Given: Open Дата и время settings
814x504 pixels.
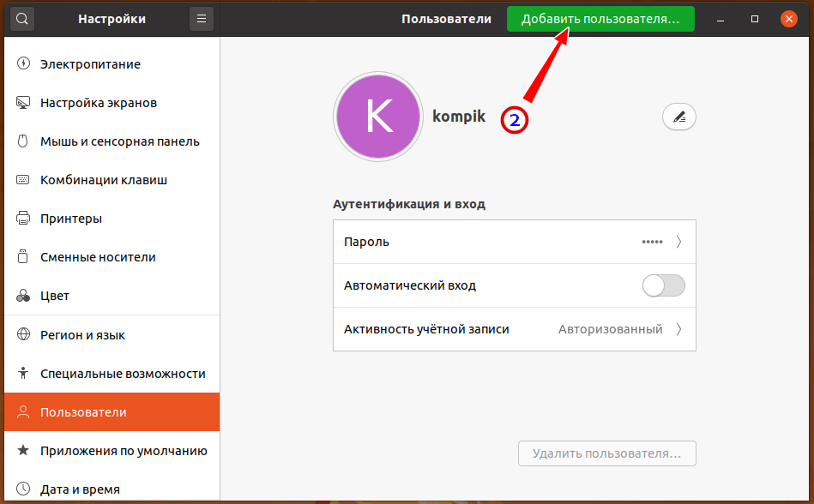Looking at the screenshot, I should (80, 489).
